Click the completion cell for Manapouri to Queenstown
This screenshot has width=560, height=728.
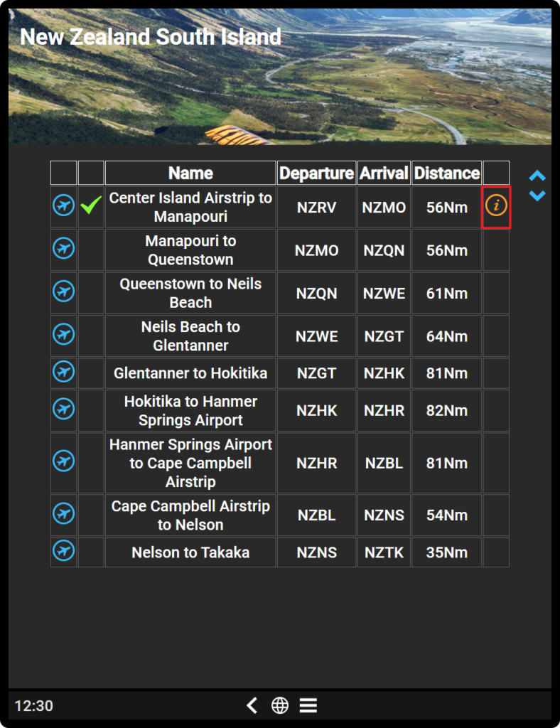click(91, 250)
